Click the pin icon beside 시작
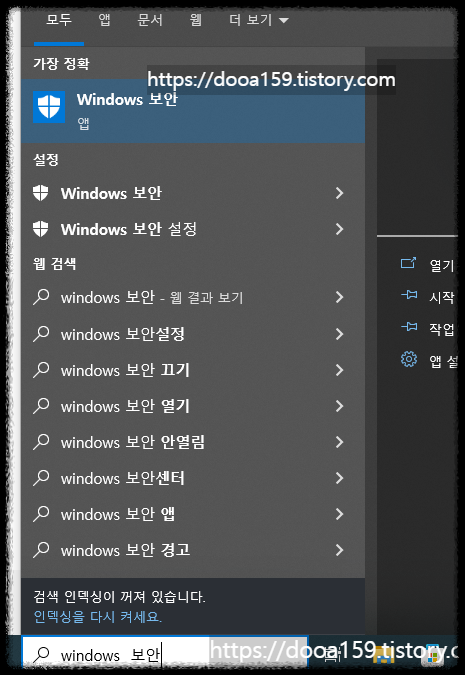Viewport: 465px width, 675px height. click(x=409, y=295)
